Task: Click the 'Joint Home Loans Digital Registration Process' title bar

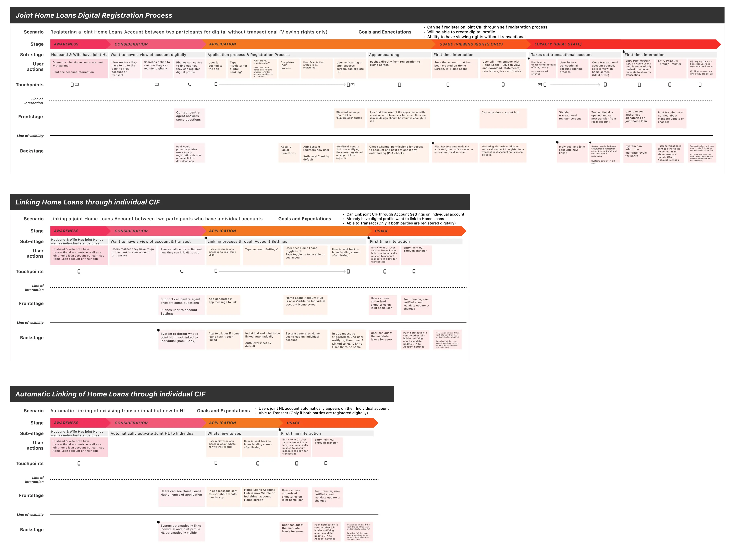Action: coord(367,15)
